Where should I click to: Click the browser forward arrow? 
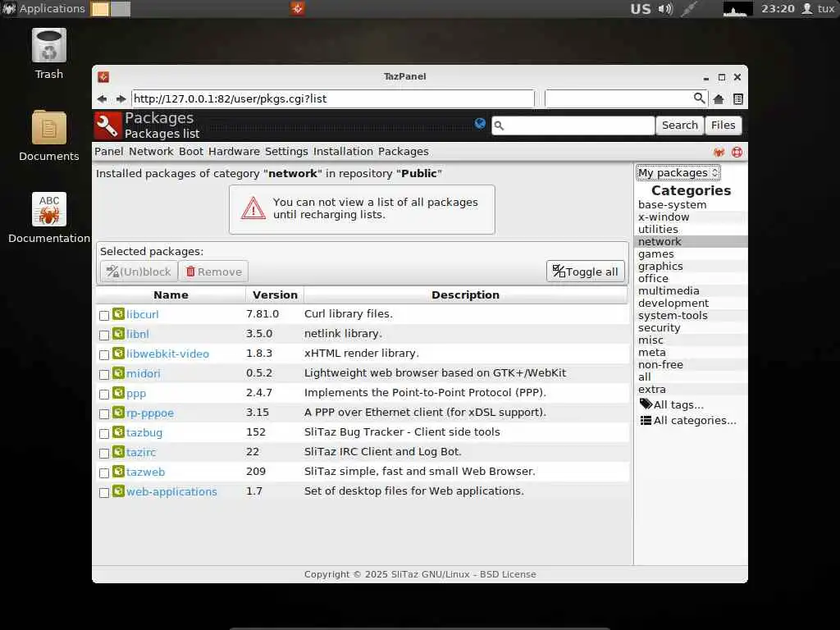(121, 99)
